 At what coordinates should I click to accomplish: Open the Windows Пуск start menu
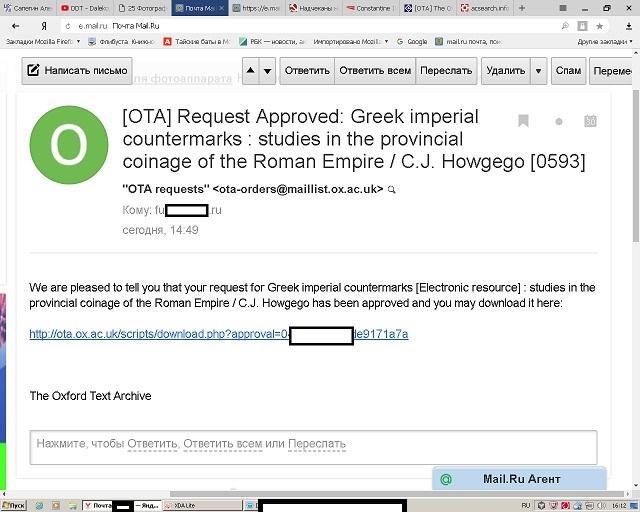(14, 505)
